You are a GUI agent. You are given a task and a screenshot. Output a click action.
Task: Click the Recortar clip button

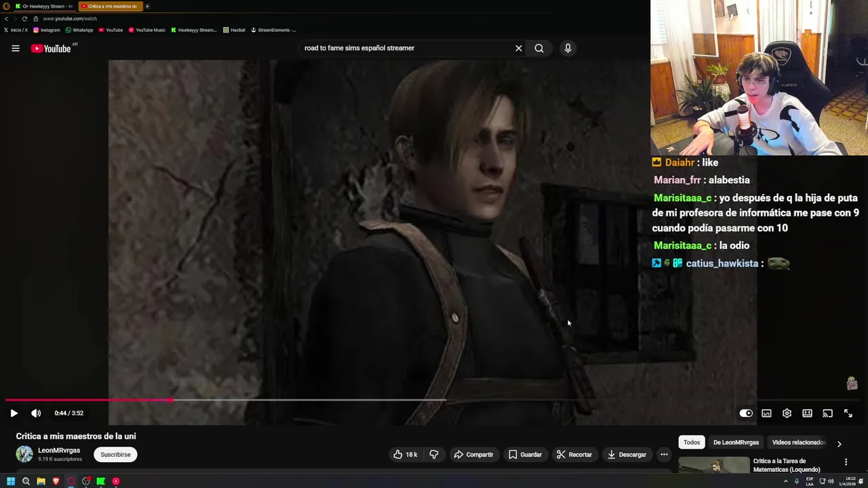click(x=574, y=454)
